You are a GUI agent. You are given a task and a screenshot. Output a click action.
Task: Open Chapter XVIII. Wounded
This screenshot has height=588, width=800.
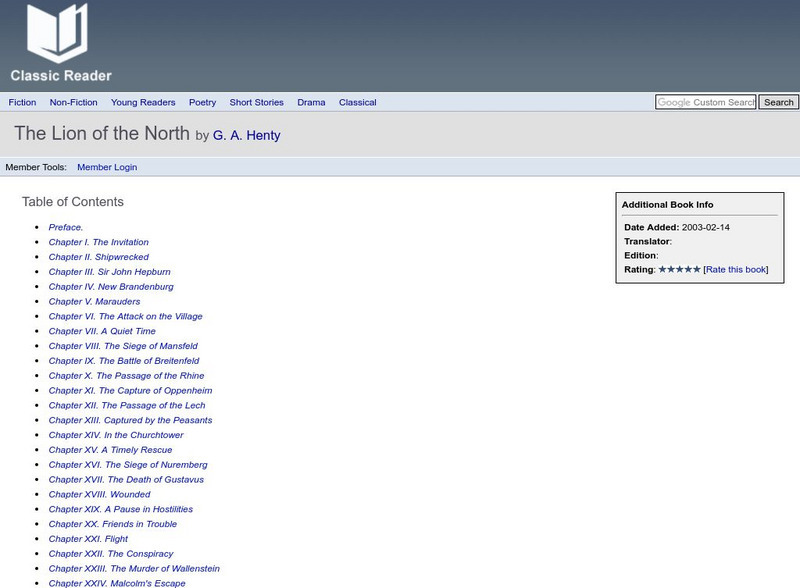pos(99,494)
